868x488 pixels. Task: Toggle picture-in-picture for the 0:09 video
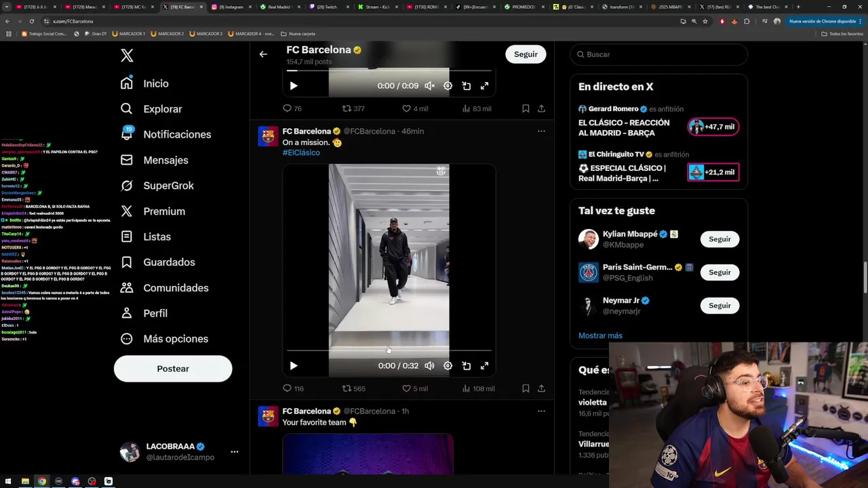467,86
